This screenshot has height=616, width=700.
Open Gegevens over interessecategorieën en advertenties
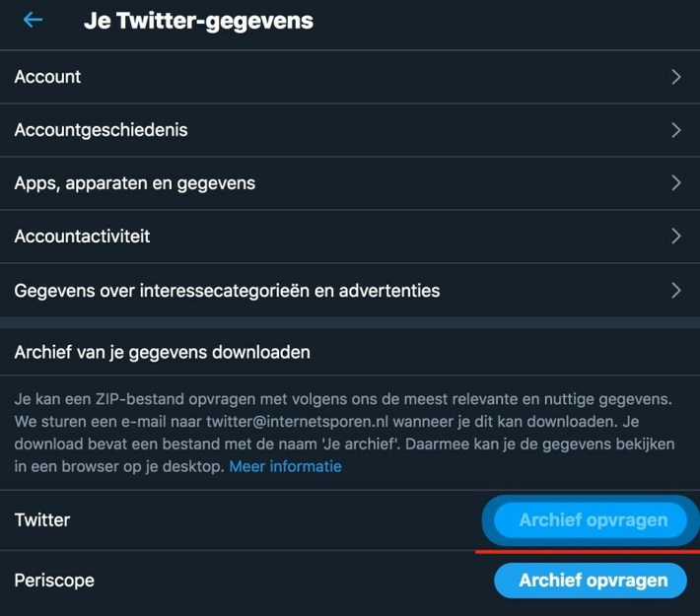350,290
